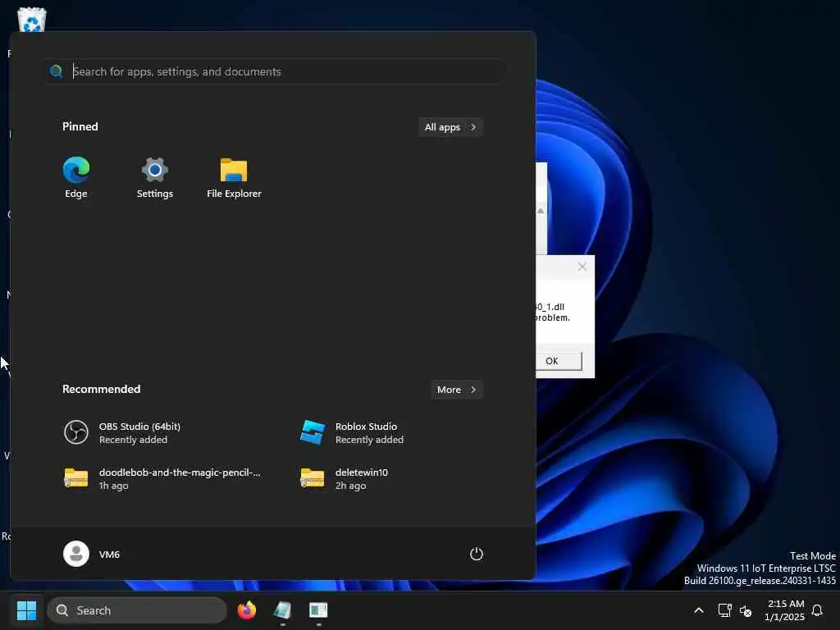Launch Firefox from the taskbar
This screenshot has width=840, height=630.
[x=247, y=610]
